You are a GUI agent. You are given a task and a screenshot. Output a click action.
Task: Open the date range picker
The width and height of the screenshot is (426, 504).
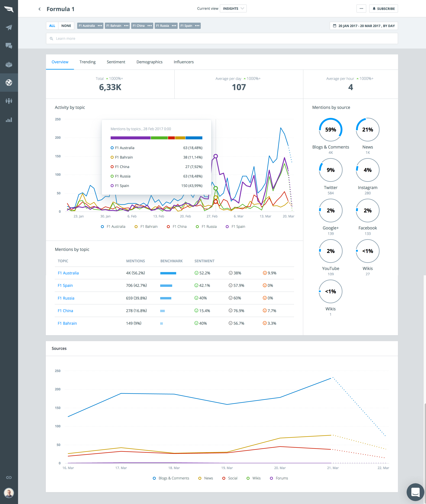coord(363,26)
